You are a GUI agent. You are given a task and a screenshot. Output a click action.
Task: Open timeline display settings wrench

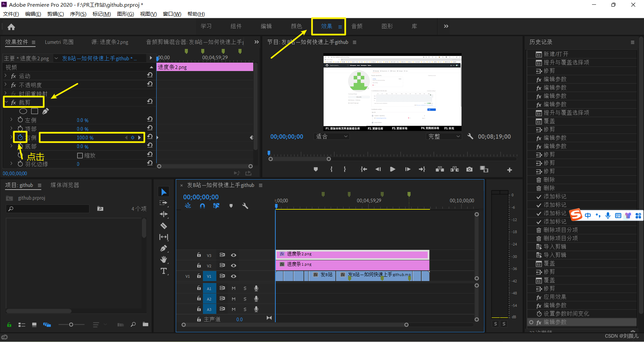245,206
